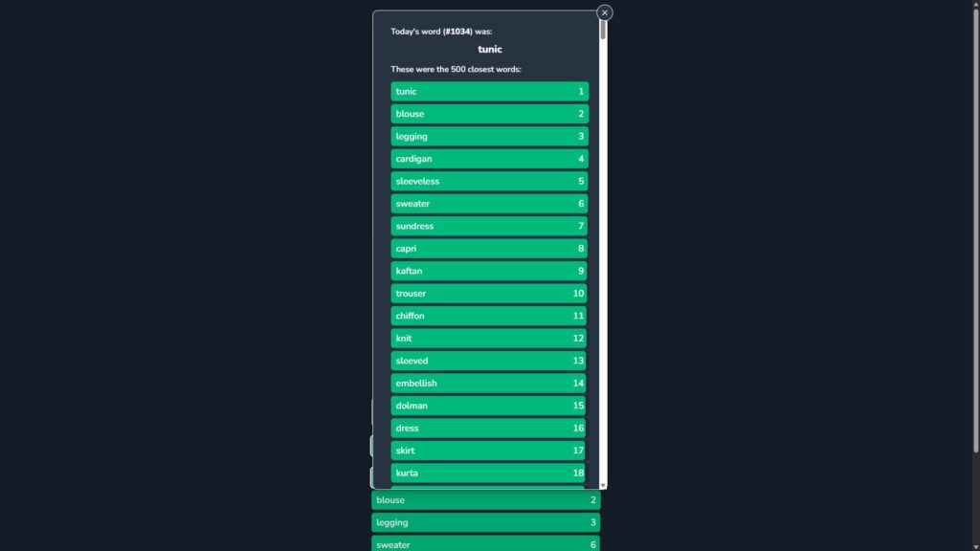Click "sleeved" ranked 13
Image resolution: width=980 pixels, height=551 pixels.
(x=489, y=361)
